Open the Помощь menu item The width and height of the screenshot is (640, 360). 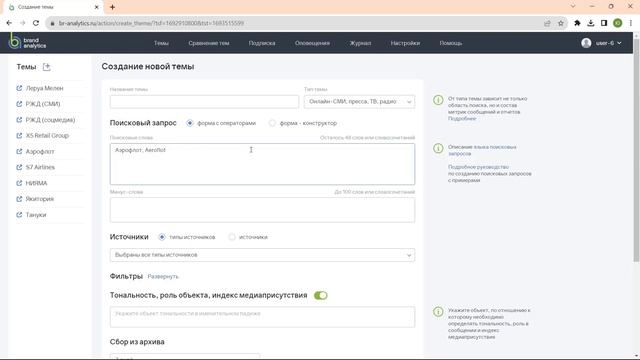tap(451, 43)
